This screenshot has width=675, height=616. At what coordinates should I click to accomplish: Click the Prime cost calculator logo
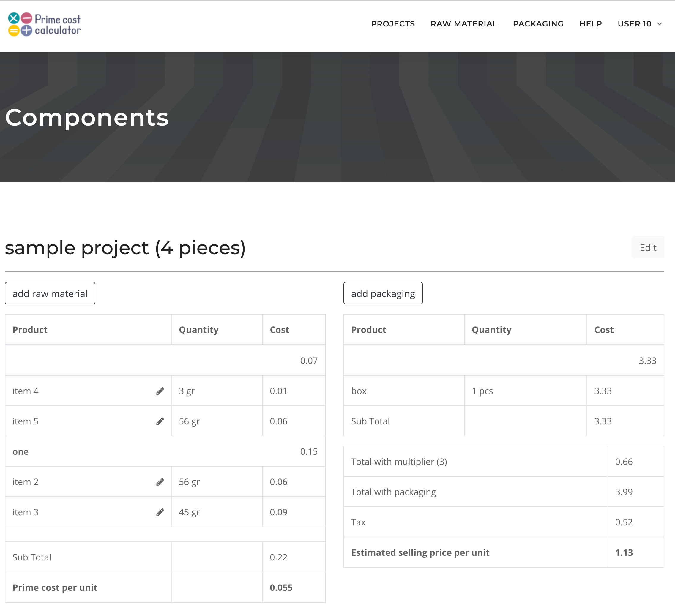tap(45, 24)
